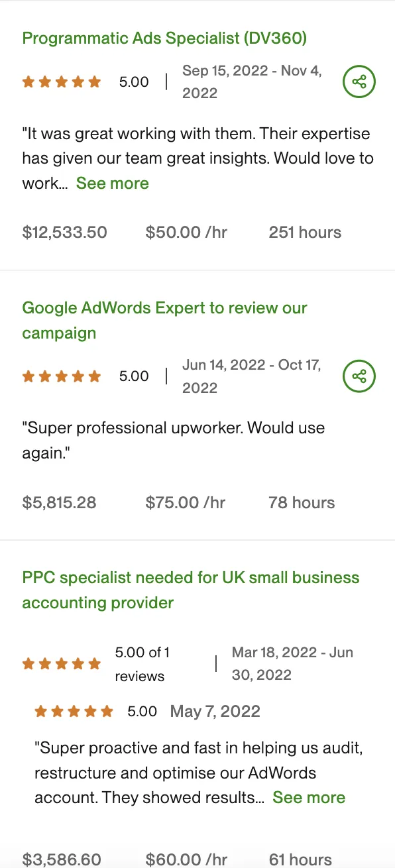
Task: Click the Sep 15, 2022 - Nov 4 date range
Action: click(253, 81)
